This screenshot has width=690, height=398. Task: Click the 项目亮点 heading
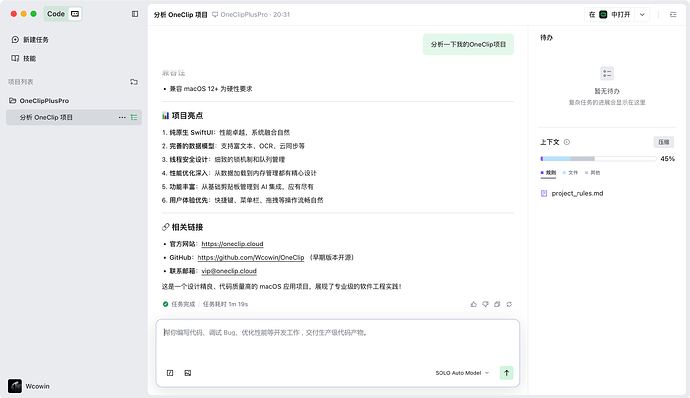click(187, 116)
